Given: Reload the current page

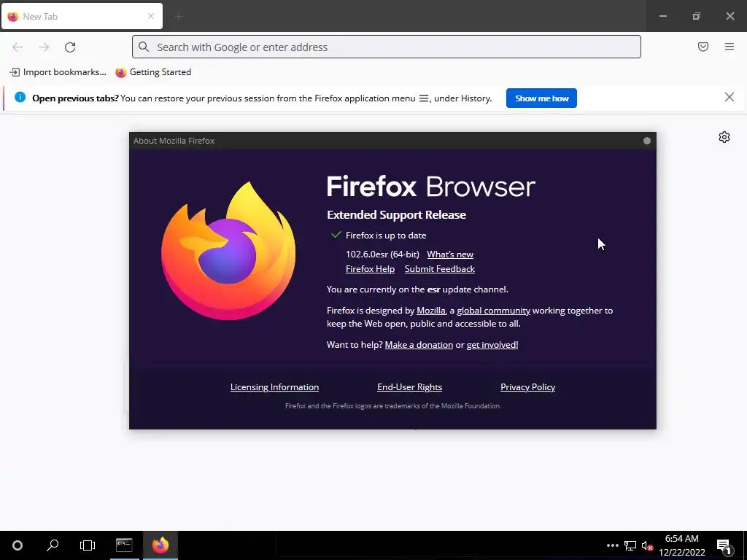Looking at the screenshot, I should tap(70, 47).
